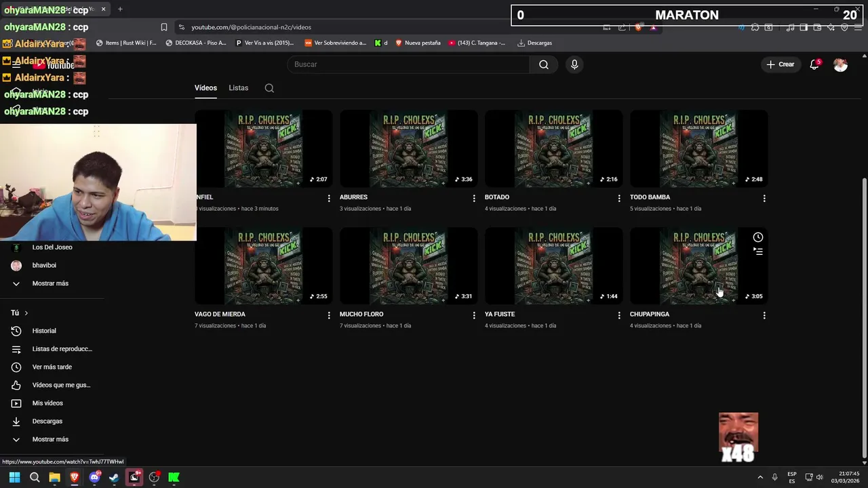Open options menu for TODO BAMBA video
868x488 pixels.
tap(764, 198)
